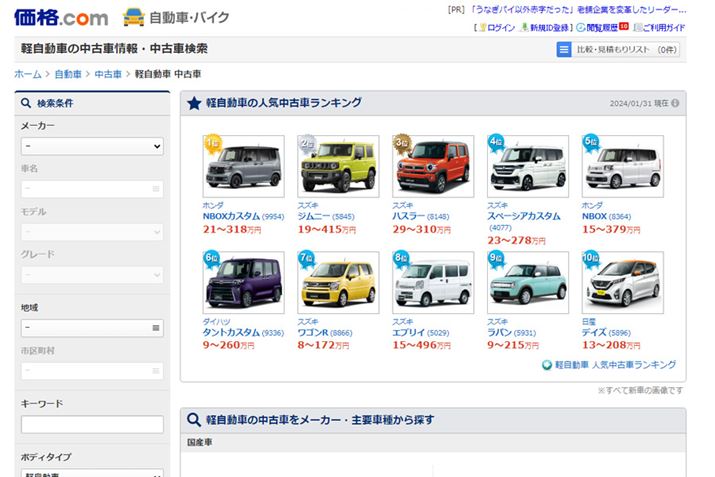
Task: Click the yellow car 自動車・バイク icon
Action: 134,17
